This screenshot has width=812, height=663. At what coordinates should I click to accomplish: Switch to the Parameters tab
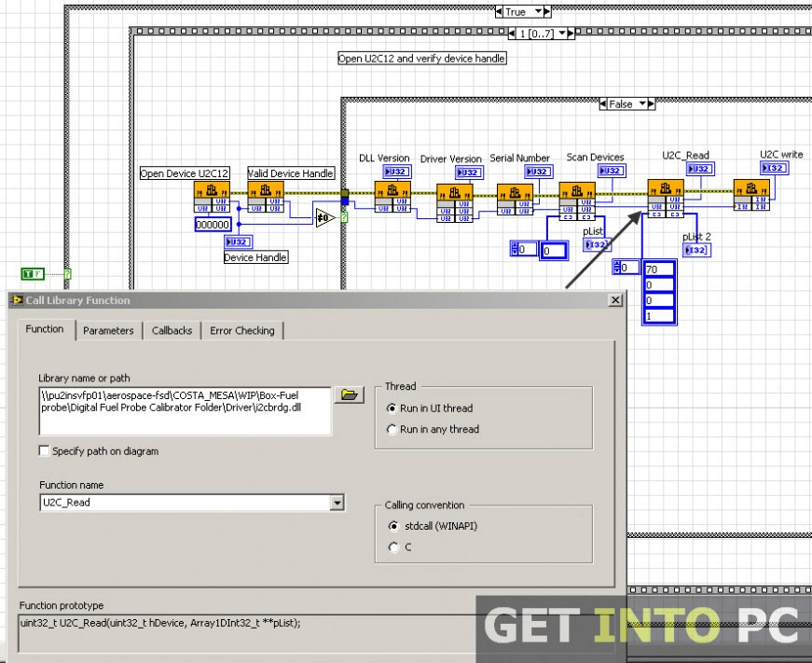tap(108, 329)
